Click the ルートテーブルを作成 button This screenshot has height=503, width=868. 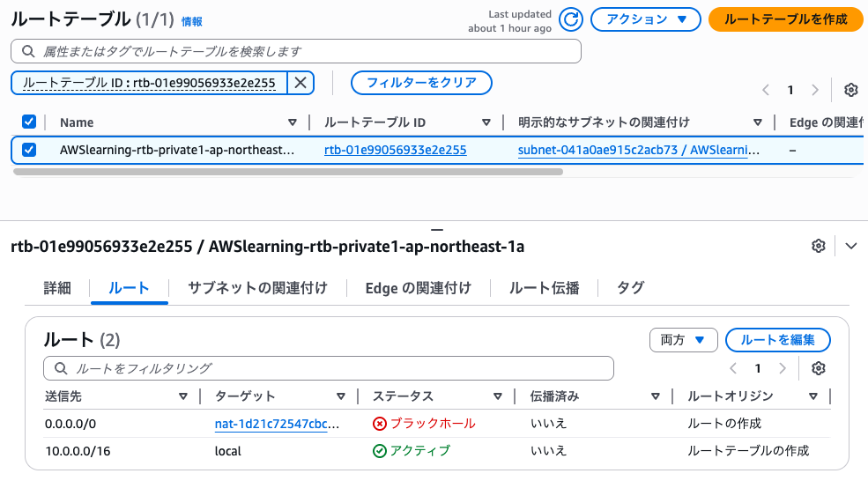[784, 19]
